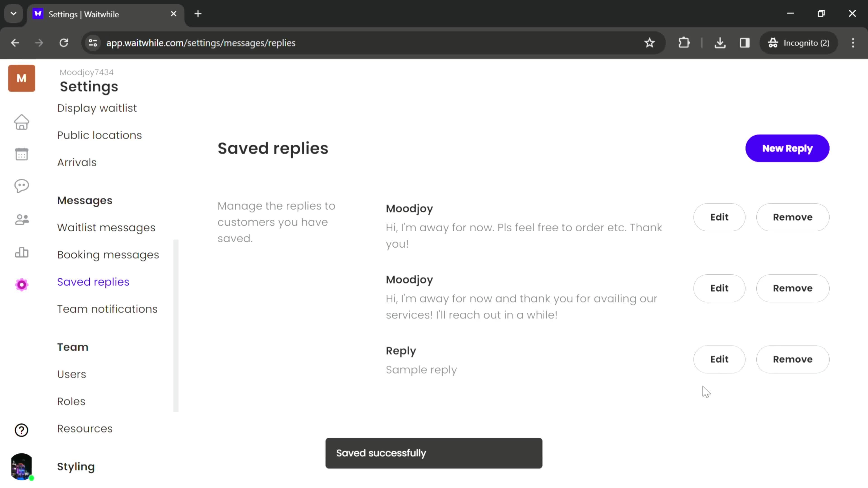Expand the Styling section in sidebar

pos(76,467)
